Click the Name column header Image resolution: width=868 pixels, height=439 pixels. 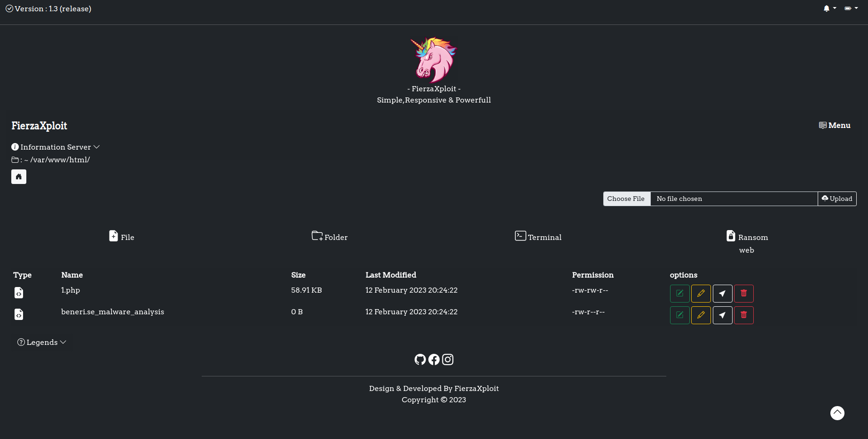72,275
